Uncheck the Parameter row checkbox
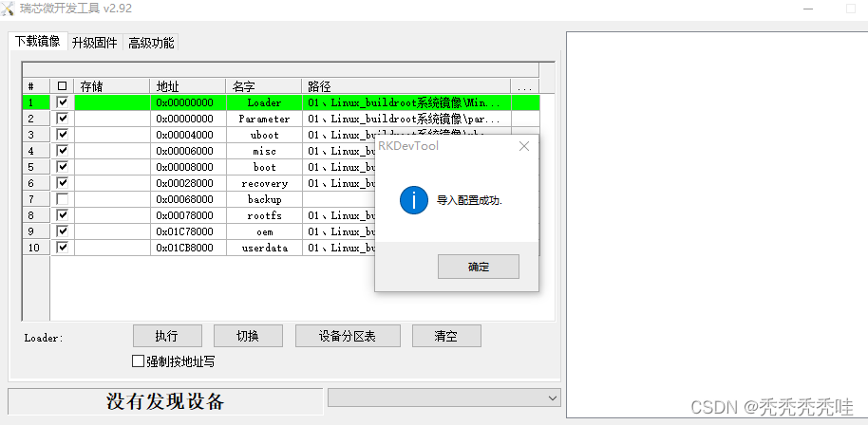868x425 pixels. tap(63, 119)
